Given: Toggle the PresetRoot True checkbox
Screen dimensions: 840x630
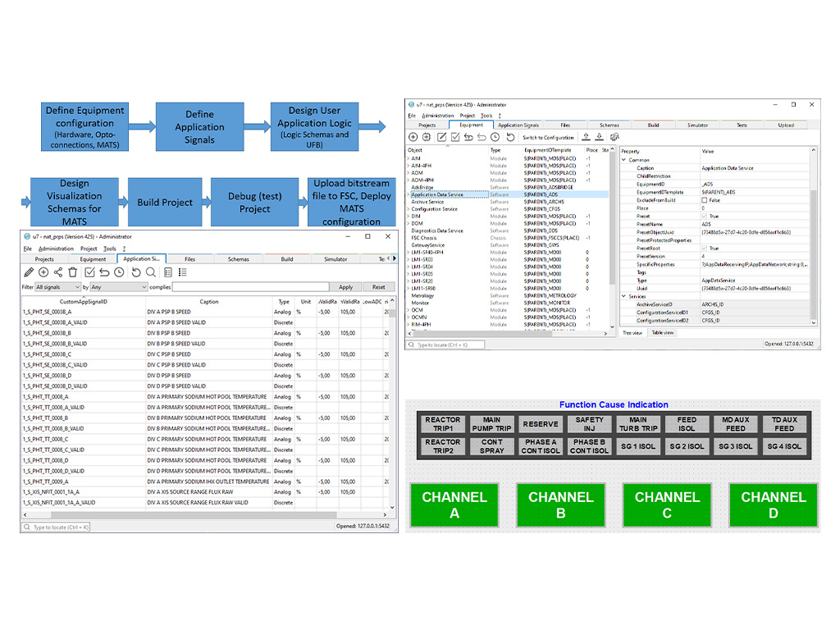Looking at the screenshot, I should tap(705, 249).
